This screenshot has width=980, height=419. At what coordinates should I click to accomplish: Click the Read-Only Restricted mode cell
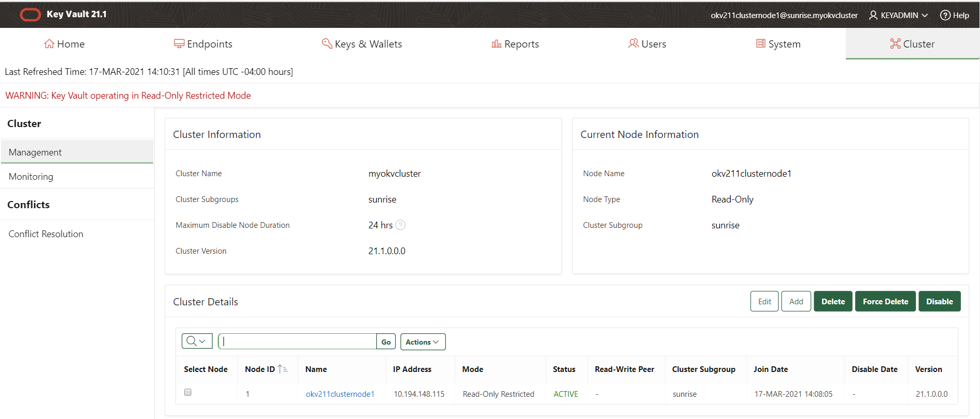tap(499, 394)
